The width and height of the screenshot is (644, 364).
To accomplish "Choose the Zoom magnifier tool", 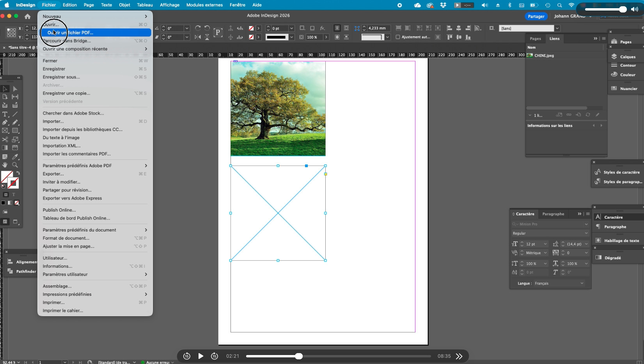I will pyautogui.click(x=15, y=165).
